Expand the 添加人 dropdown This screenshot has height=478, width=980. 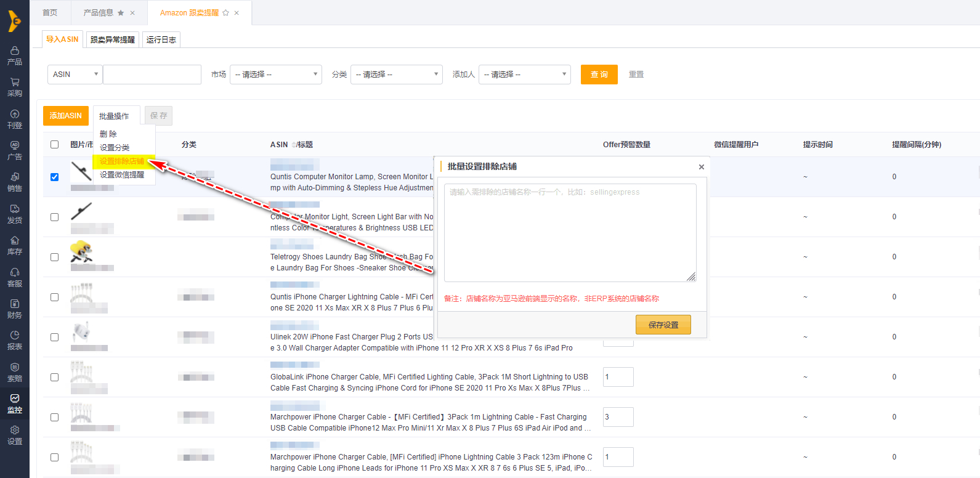pos(524,75)
